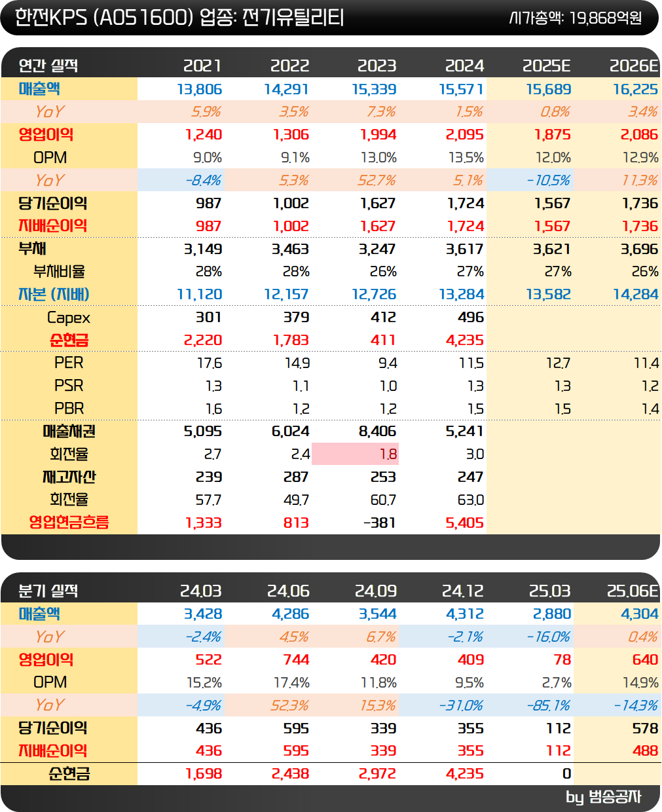Image resolution: width=662 pixels, height=812 pixels.
Task: Click the 부채비율 row label
Action: pos(59,271)
